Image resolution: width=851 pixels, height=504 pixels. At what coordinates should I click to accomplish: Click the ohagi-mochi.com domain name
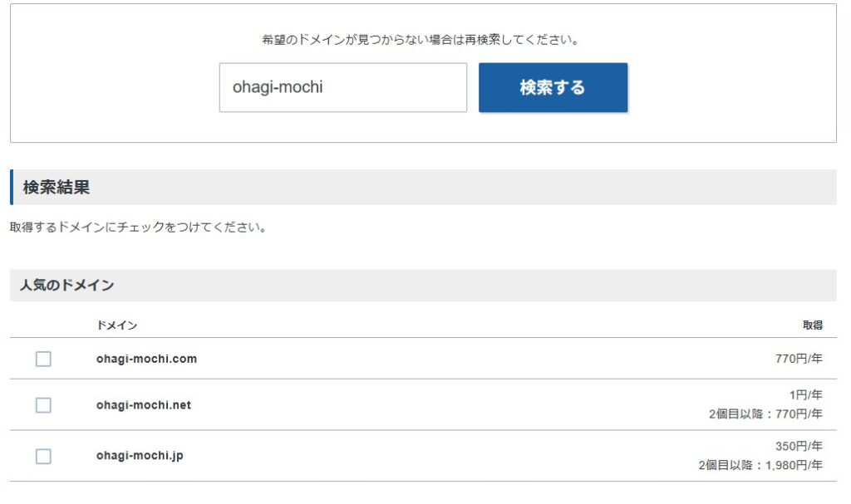[146, 359]
